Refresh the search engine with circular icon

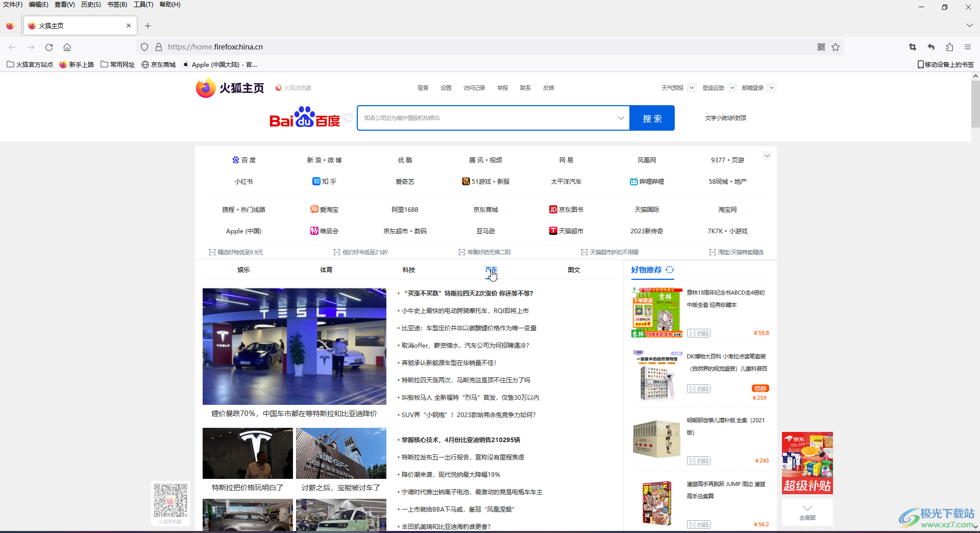click(x=349, y=118)
